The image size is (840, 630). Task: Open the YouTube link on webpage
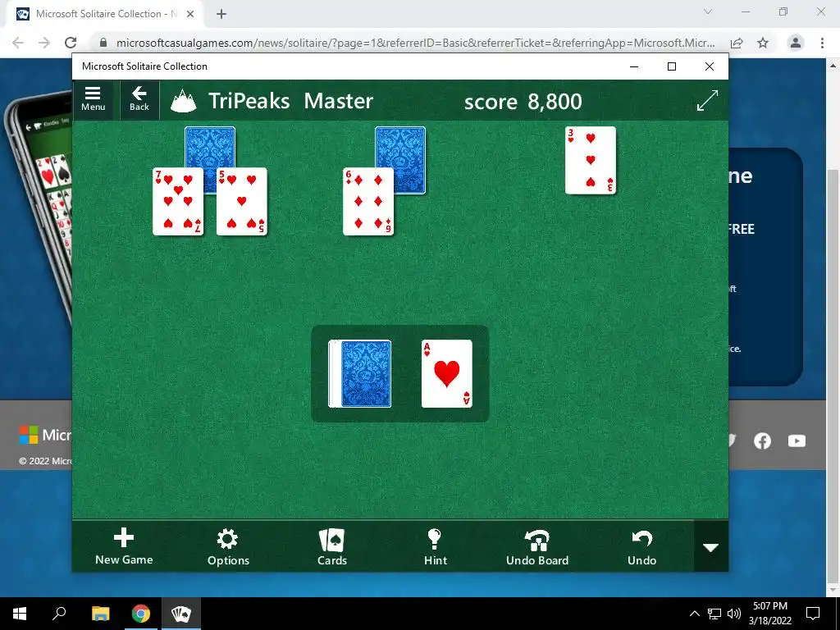pyautogui.click(x=797, y=441)
